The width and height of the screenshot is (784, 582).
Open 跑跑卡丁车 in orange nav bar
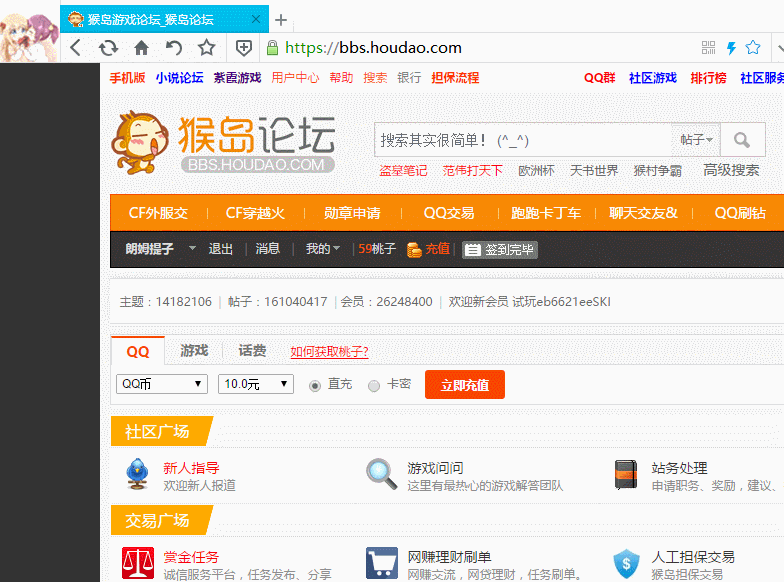pos(546,213)
